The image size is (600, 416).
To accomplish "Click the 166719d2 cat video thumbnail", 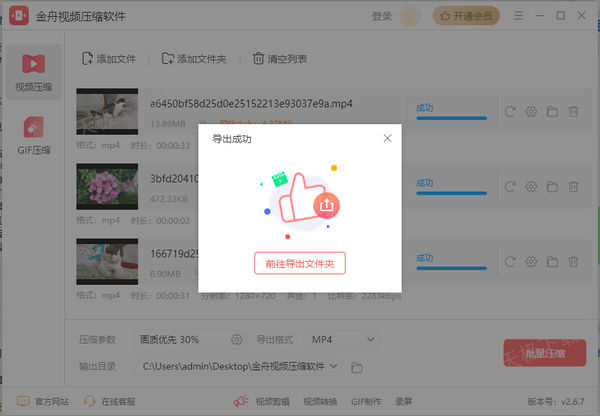I will pyautogui.click(x=107, y=261).
